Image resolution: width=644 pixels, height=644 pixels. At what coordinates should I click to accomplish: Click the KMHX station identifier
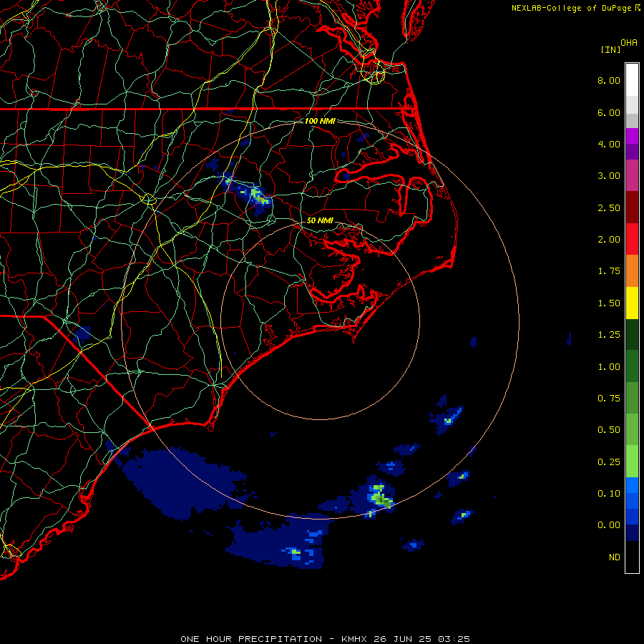(x=354, y=639)
